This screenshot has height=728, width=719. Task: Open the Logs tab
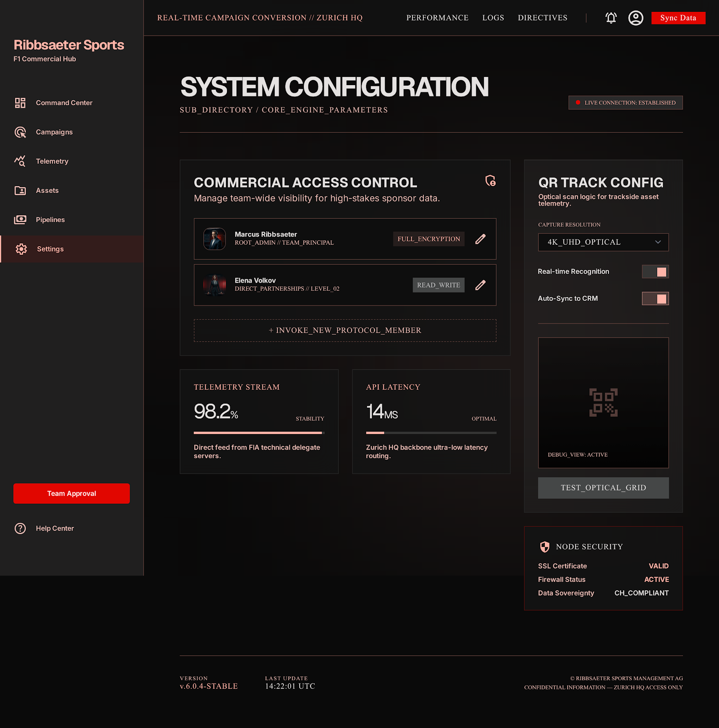click(x=493, y=18)
